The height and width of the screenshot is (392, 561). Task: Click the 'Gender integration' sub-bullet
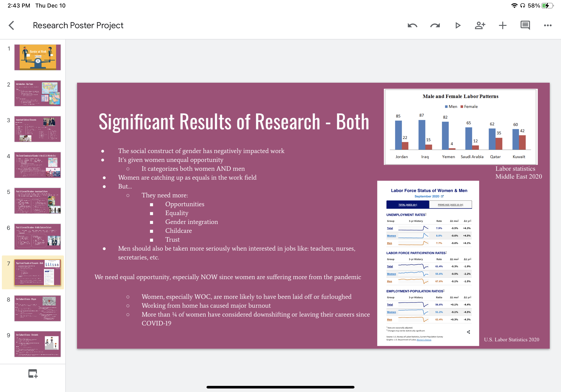191,222
